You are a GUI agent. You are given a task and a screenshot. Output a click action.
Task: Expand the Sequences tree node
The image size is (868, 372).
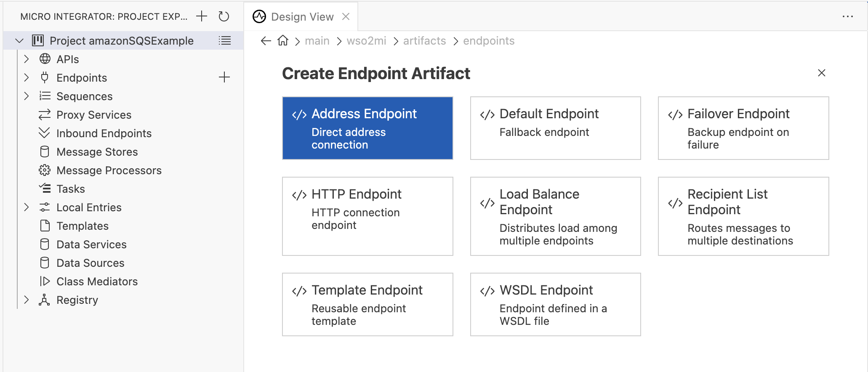[27, 96]
